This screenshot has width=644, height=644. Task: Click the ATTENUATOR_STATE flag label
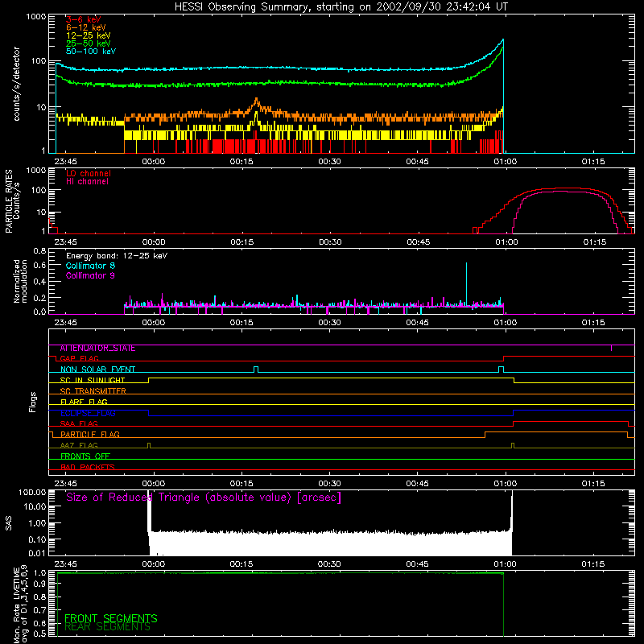coord(97,349)
